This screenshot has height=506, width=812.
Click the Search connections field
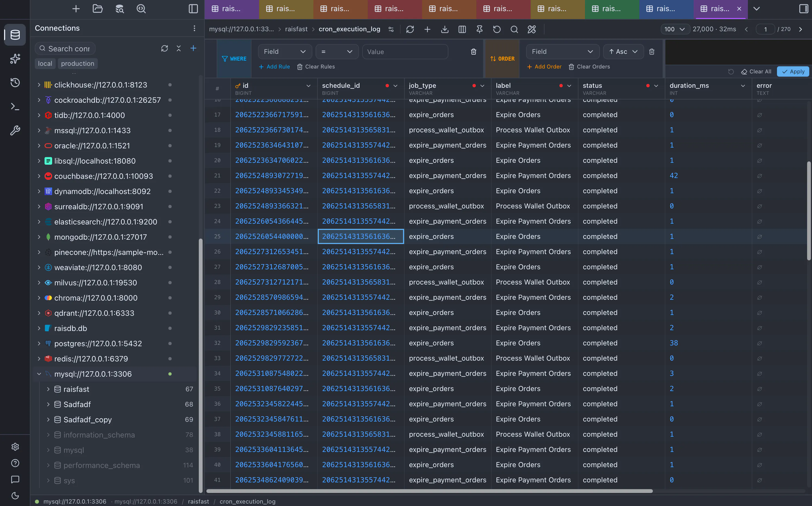(x=65, y=49)
